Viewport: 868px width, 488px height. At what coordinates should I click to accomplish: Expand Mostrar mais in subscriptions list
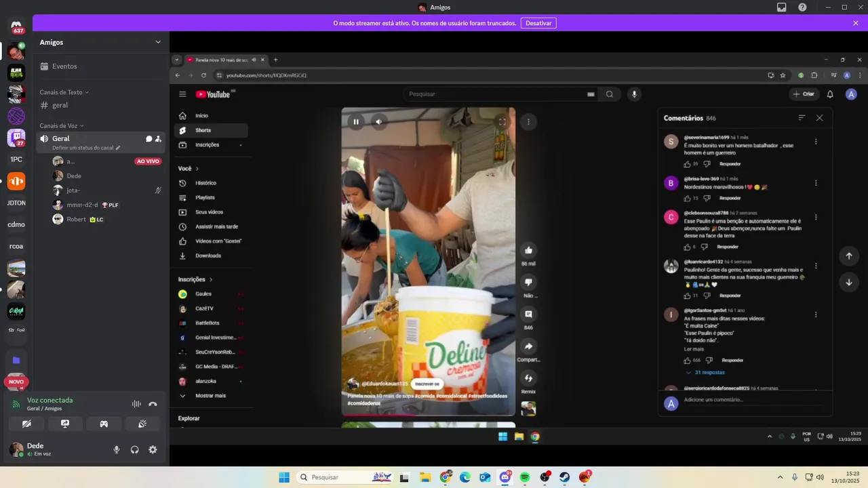click(212, 395)
